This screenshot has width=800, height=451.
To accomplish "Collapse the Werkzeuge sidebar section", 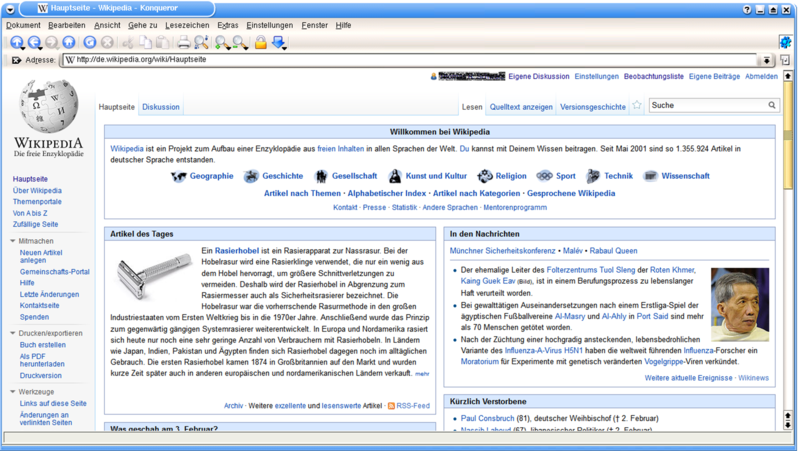I will point(13,392).
